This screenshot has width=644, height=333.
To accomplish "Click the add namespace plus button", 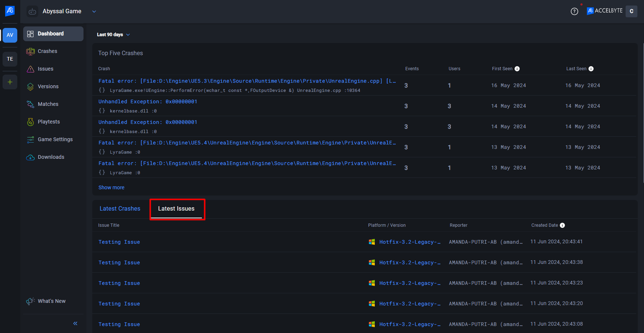I will (10, 82).
